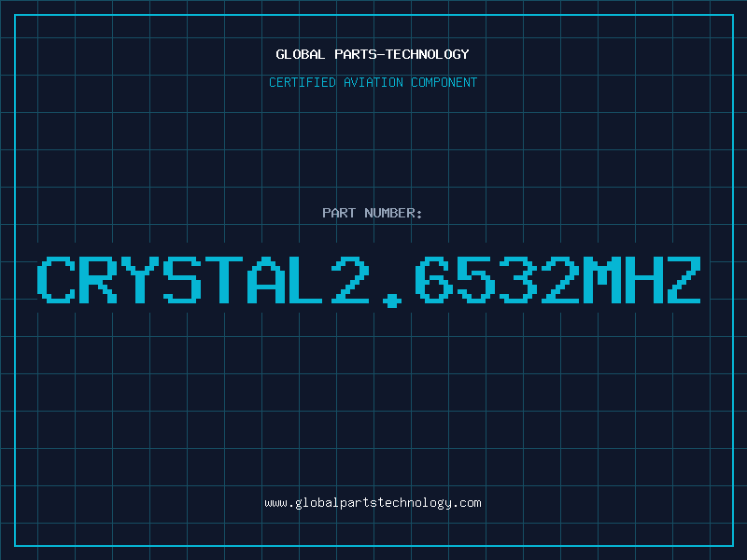747x560 pixels.
Task: Click the NUMBER: word in the label
Action: click(393, 213)
